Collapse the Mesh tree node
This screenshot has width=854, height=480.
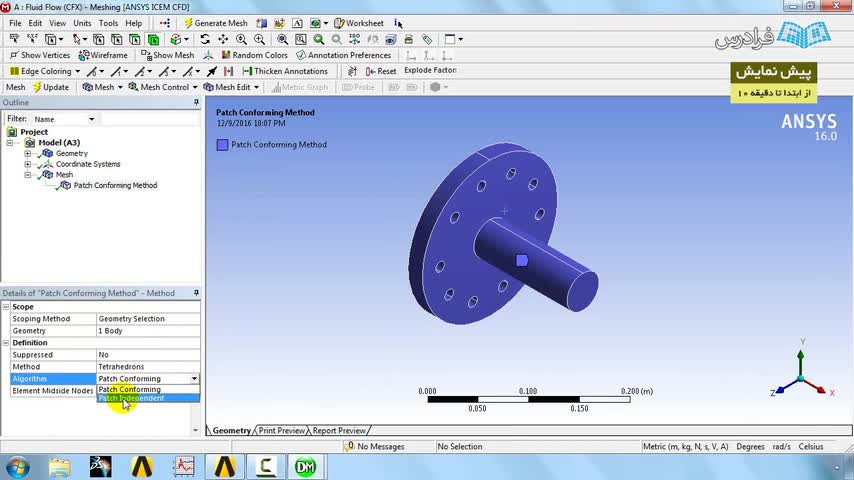click(x=27, y=175)
